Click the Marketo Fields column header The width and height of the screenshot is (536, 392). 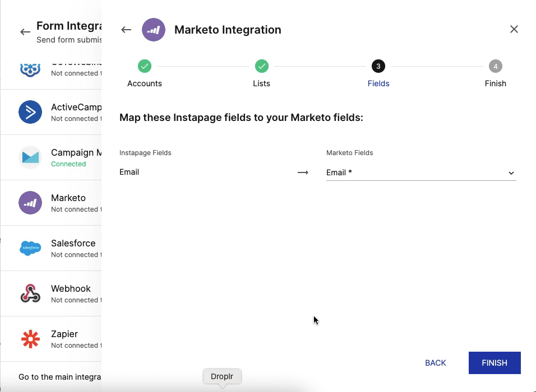[x=349, y=153]
